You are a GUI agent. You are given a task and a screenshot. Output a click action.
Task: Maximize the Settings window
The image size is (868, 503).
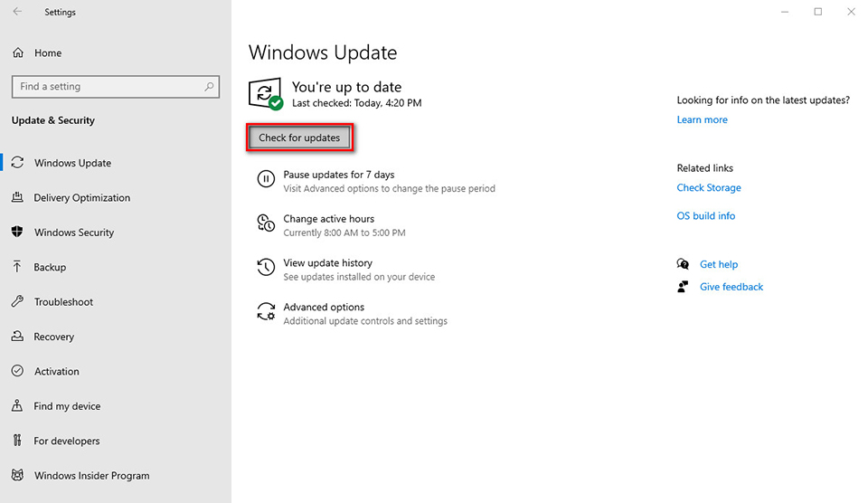click(x=817, y=12)
